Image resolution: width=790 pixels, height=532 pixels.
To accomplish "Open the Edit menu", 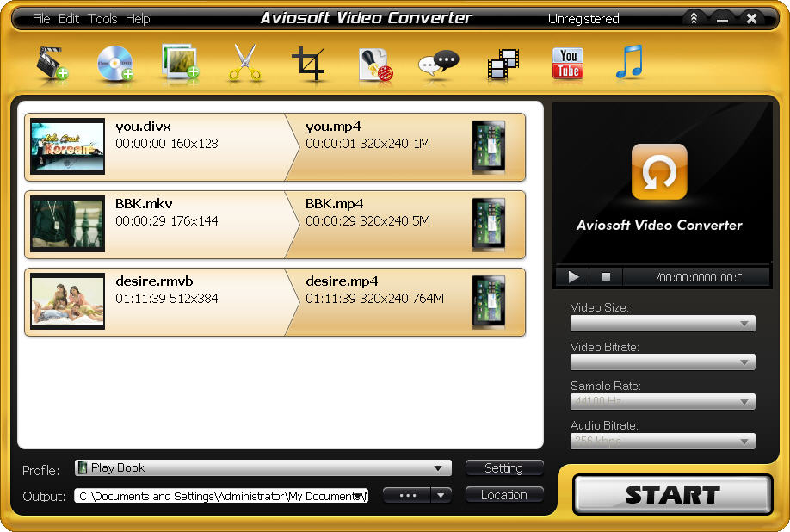I will point(69,19).
